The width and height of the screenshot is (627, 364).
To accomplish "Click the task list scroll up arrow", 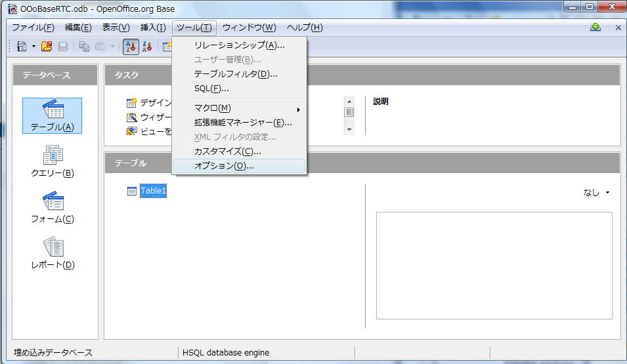I will point(349,102).
